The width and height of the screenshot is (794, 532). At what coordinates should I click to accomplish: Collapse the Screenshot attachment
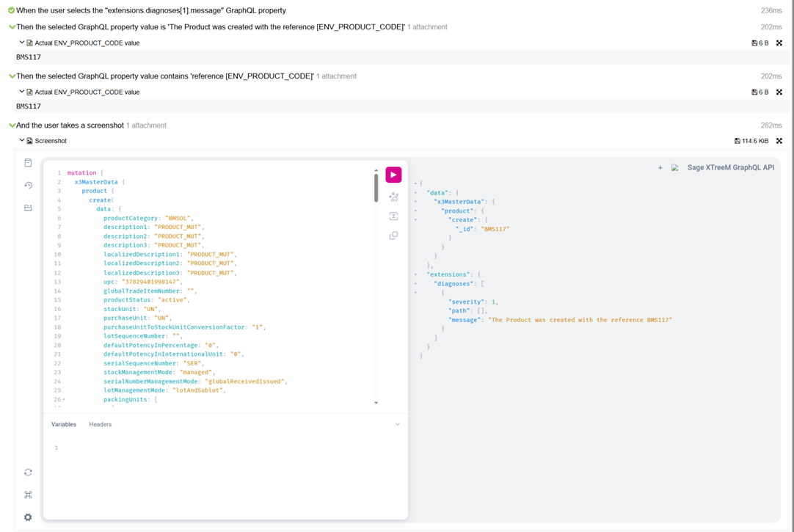[22, 140]
